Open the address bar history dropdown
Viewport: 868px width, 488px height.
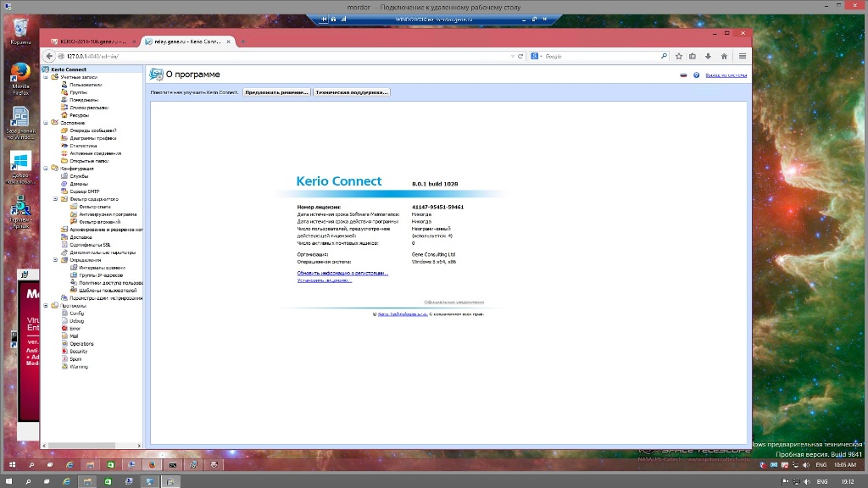click(513, 56)
